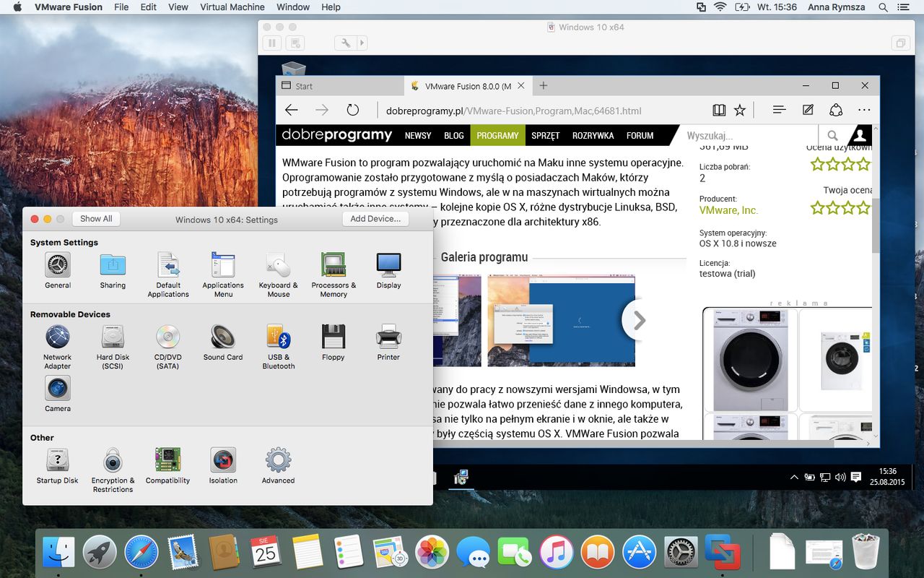Add page to favorites star

click(x=740, y=111)
